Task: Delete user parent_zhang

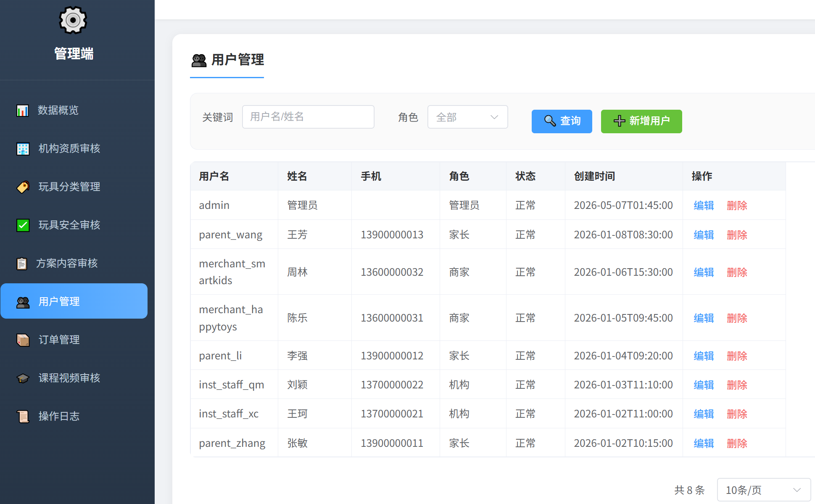Action: point(737,443)
